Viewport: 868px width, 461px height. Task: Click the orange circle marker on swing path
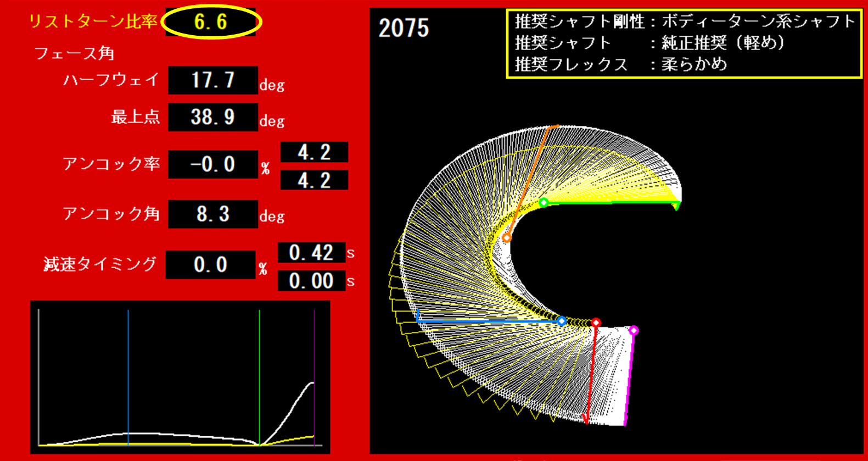pyautogui.click(x=507, y=238)
